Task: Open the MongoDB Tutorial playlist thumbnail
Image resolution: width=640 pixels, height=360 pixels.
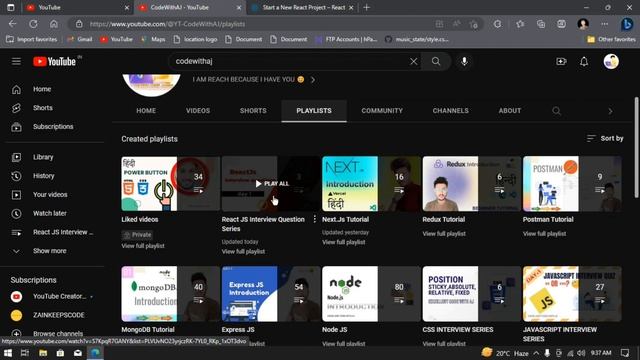Action: (x=170, y=294)
